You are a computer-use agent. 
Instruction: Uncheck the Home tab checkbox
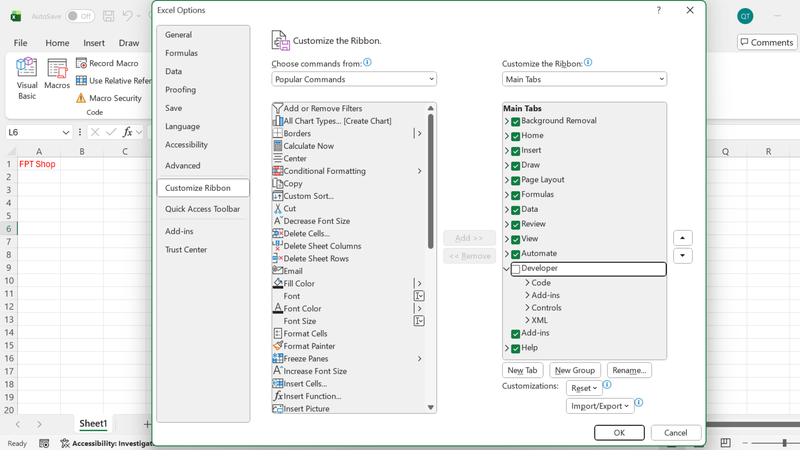coord(516,136)
